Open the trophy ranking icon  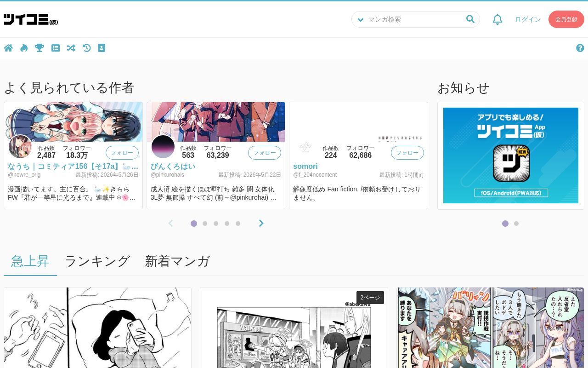pyautogui.click(x=40, y=48)
